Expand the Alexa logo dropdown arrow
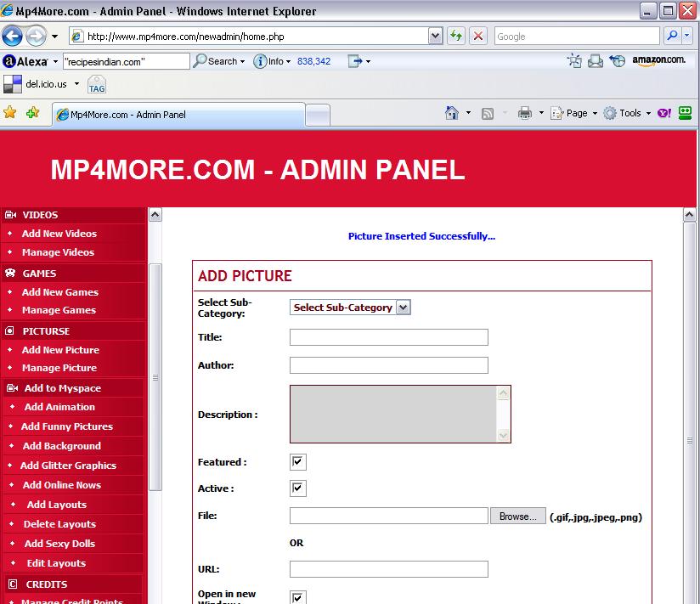This screenshot has width=700, height=604. tap(55, 61)
